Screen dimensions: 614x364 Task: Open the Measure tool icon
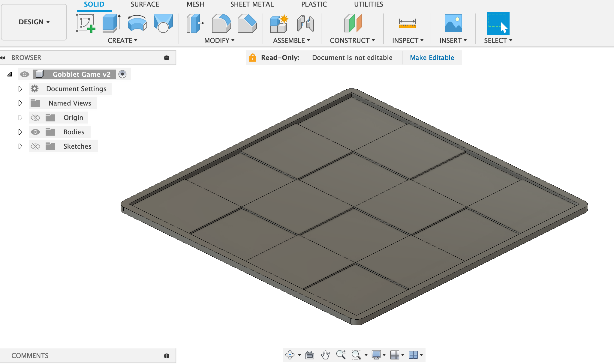click(407, 23)
